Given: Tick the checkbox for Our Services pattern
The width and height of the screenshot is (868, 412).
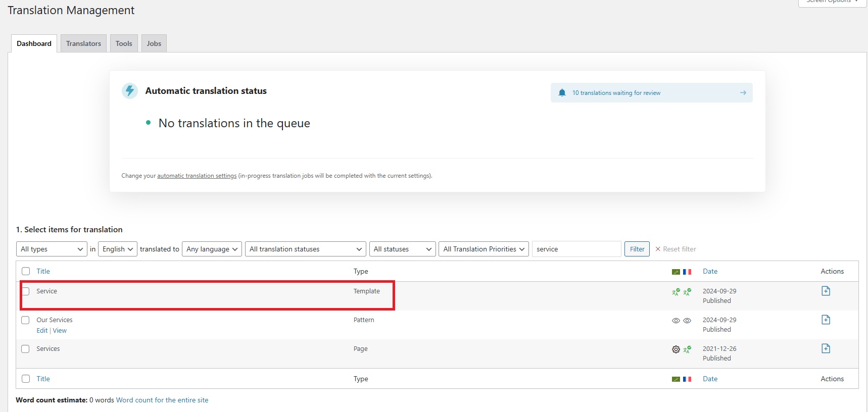Looking at the screenshot, I should [26, 320].
